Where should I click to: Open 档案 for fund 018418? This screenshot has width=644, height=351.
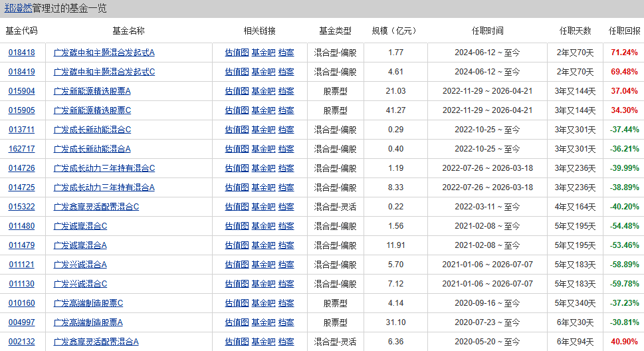(286, 53)
